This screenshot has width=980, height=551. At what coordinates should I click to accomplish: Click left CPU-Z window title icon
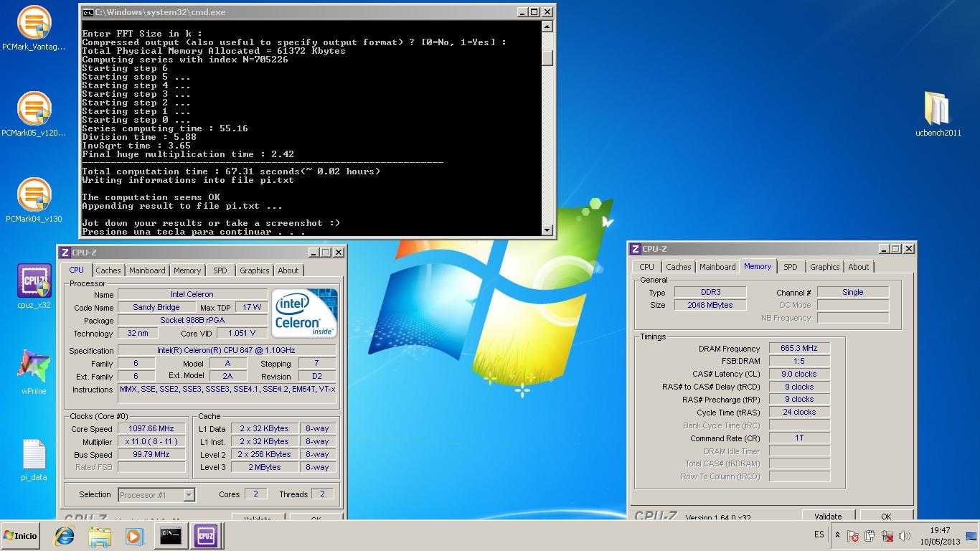[65, 253]
